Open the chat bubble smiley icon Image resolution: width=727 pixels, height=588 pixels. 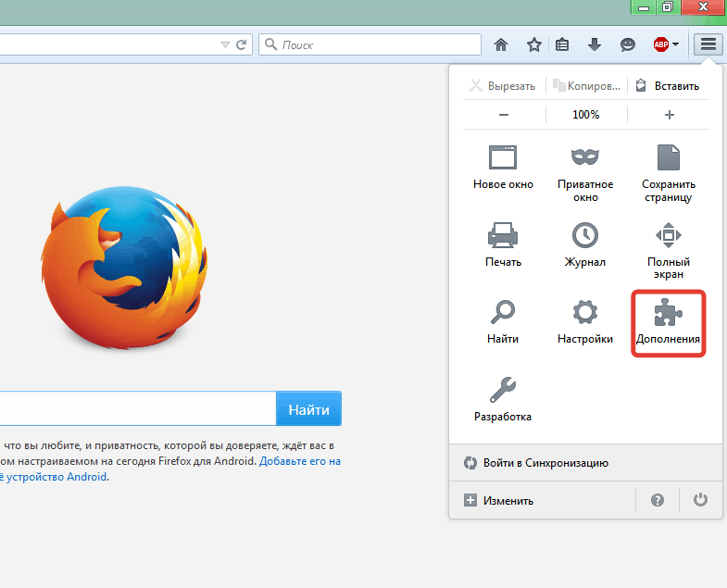[627, 44]
